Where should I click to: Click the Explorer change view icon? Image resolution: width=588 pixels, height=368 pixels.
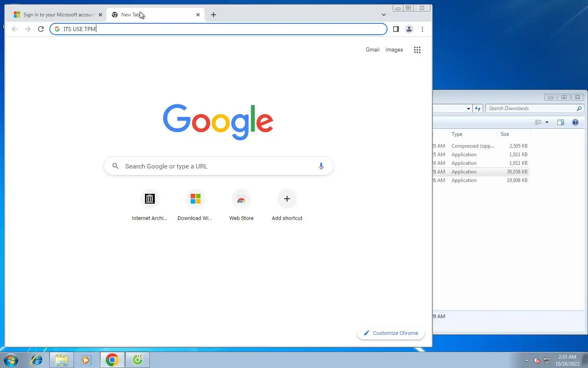(538, 122)
